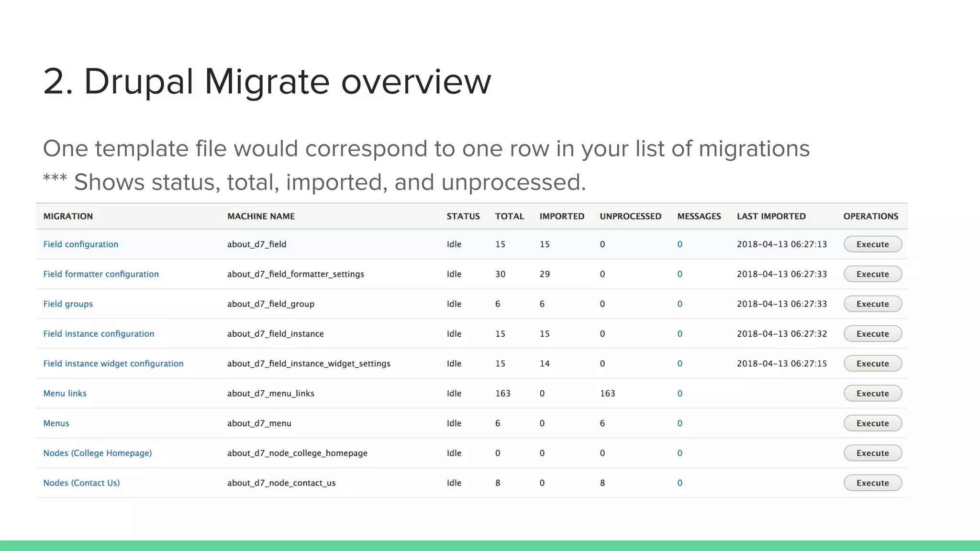The width and height of the screenshot is (980, 551).
Task: Execute the about_d7_node_contact_us migration
Action: 872,483
